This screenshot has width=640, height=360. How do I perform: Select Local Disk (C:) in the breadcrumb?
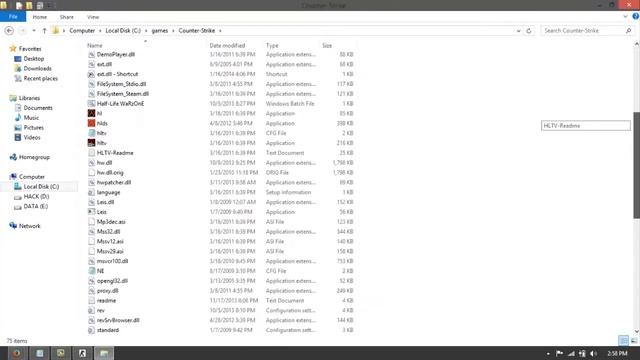123,31
